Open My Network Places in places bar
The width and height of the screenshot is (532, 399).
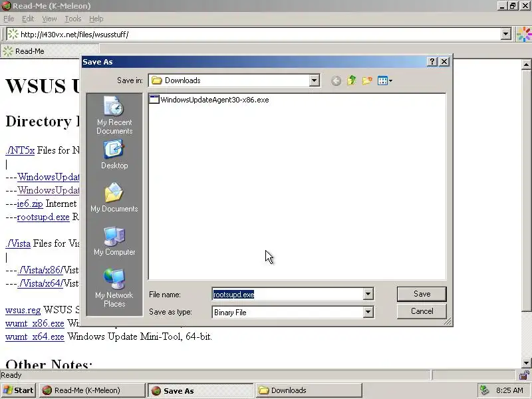click(114, 288)
